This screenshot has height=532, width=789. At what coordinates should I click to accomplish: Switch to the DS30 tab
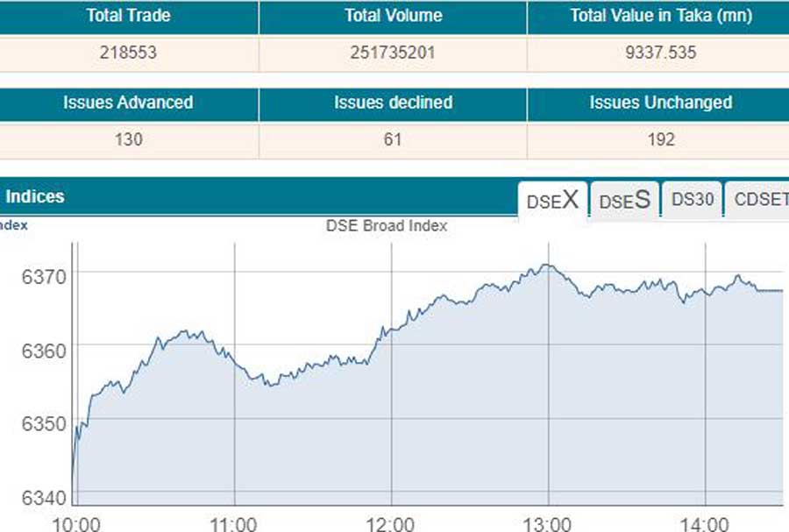[x=692, y=199]
